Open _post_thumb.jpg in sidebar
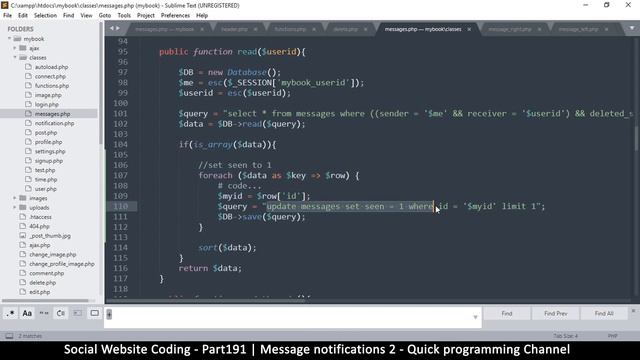The image size is (640, 360). pos(50,236)
